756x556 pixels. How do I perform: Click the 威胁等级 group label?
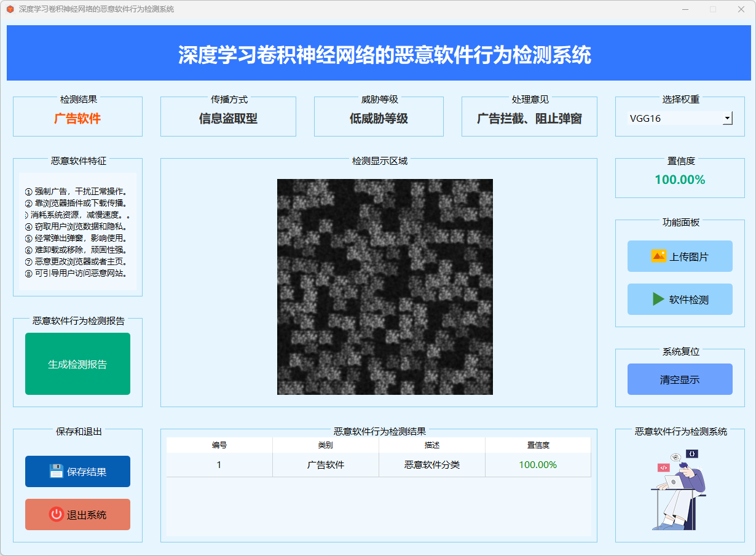[379, 99]
